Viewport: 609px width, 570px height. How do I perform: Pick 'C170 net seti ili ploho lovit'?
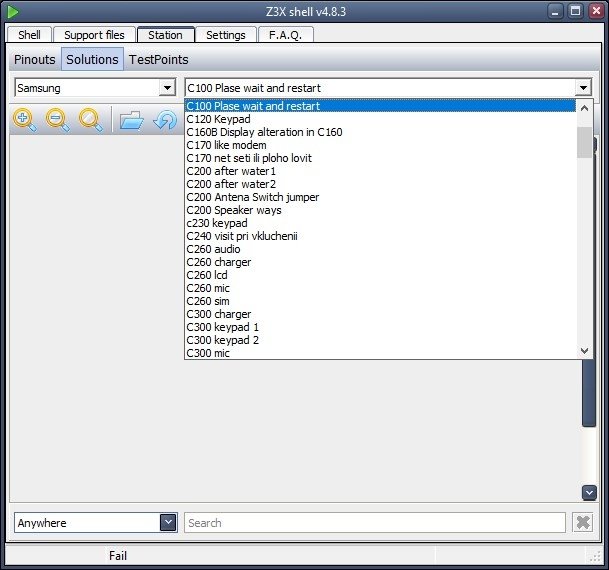click(380, 158)
